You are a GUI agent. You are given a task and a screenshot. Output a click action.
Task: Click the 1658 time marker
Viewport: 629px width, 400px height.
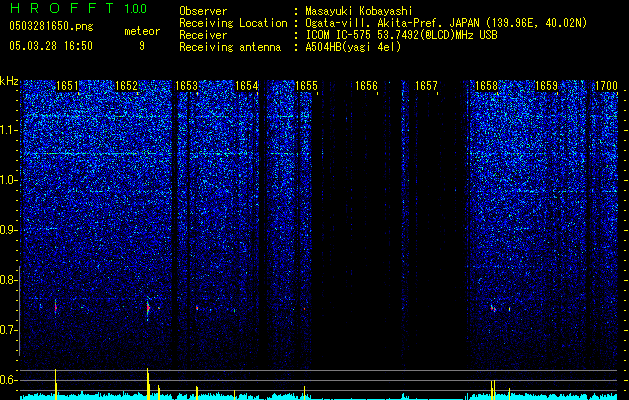(486, 86)
